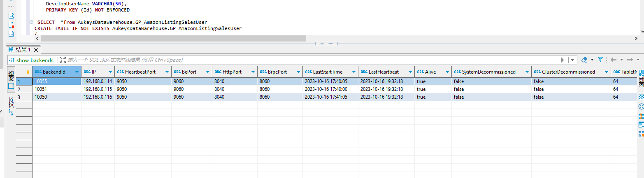
Task: Click the export script icon in editor sidebar
Action: tap(11, 16)
